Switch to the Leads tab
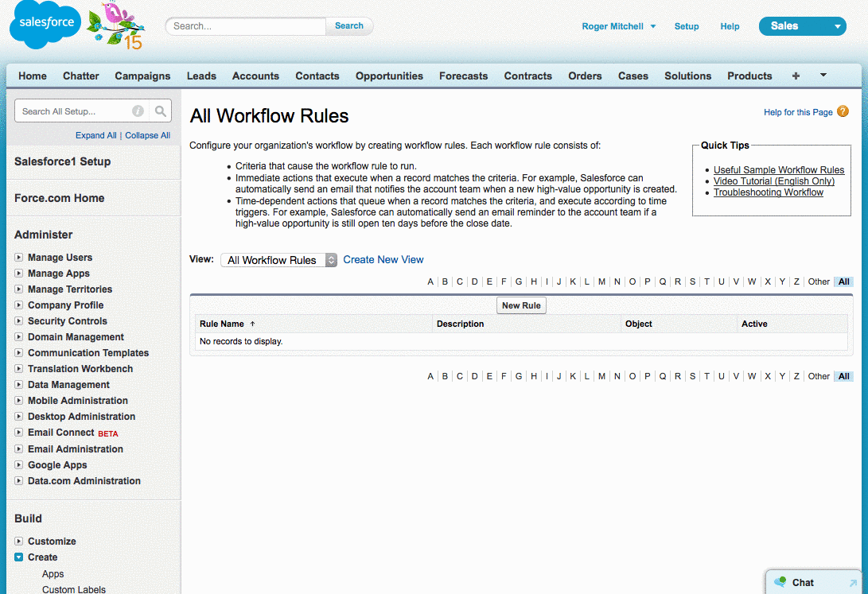 [x=201, y=76]
